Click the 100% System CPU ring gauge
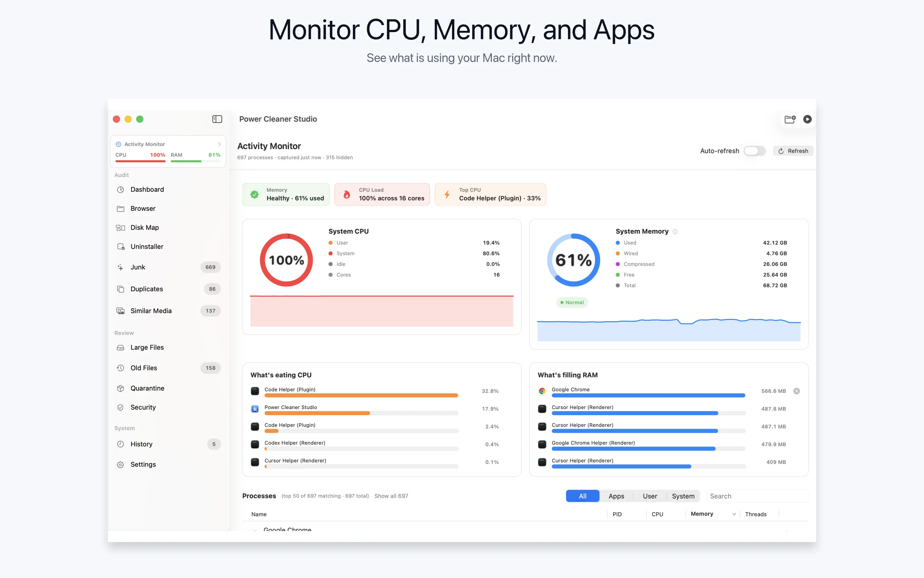 (287, 260)
